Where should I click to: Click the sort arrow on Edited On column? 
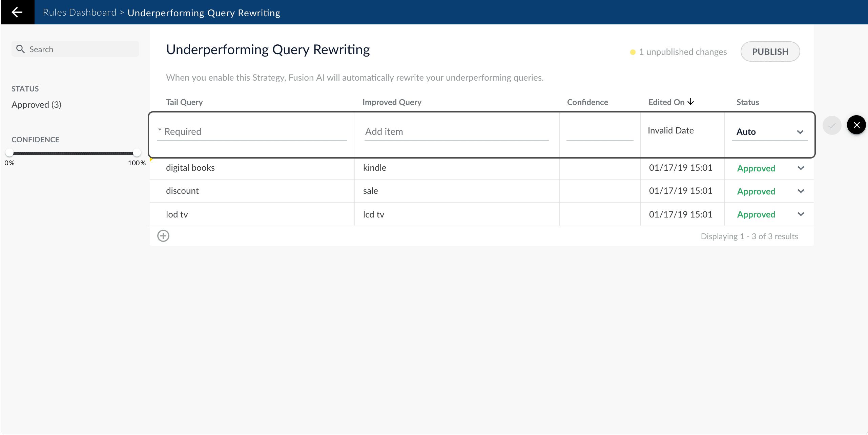point(690,102)
